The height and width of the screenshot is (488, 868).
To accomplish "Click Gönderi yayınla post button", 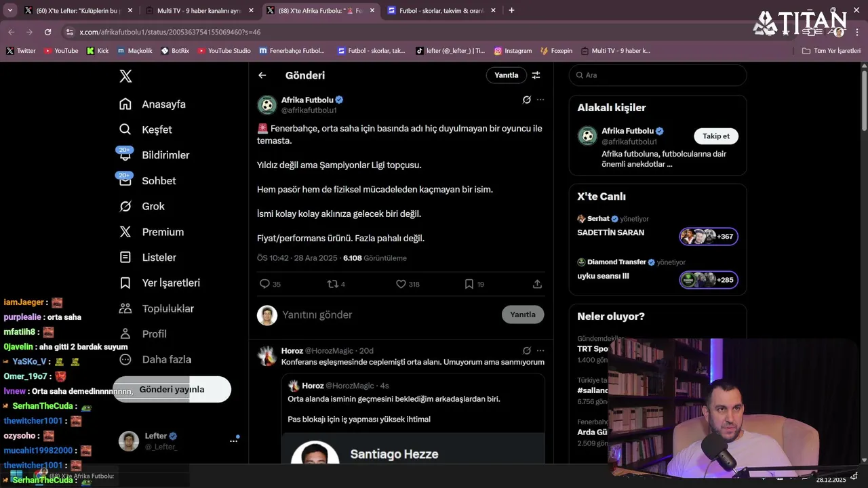I will 172,390.
